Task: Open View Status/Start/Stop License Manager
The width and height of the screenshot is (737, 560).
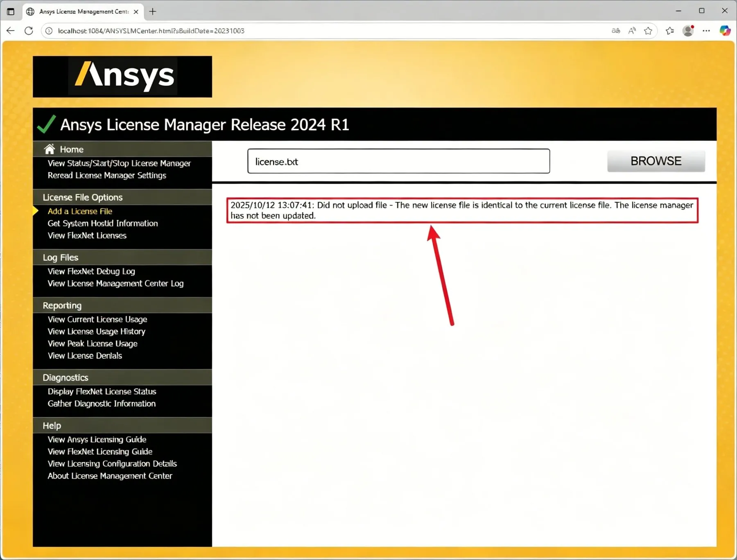Action: 119,163
